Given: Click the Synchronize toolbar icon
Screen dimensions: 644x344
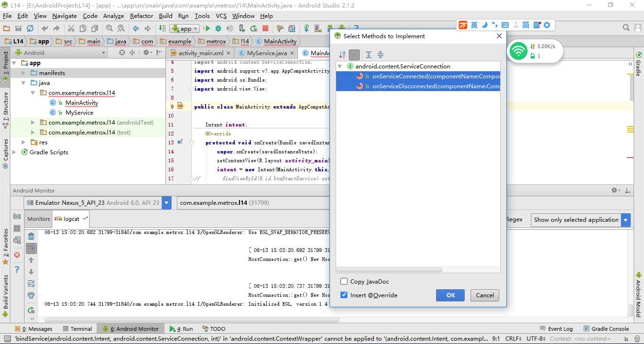Looking at the screenshot, I should [x=30, y=28].
